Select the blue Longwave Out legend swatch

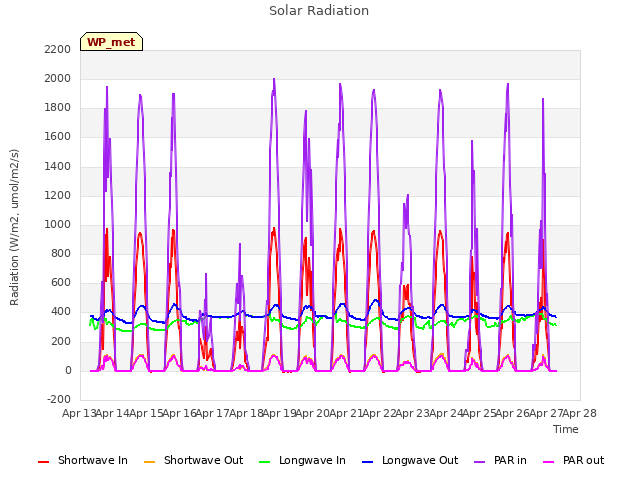[x=367, y=462]
